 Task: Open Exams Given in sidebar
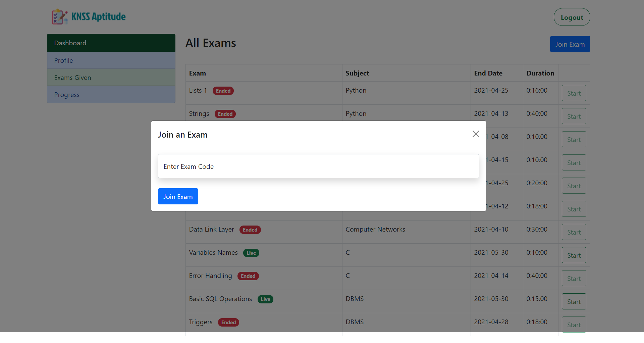click(x=111, y=78)
